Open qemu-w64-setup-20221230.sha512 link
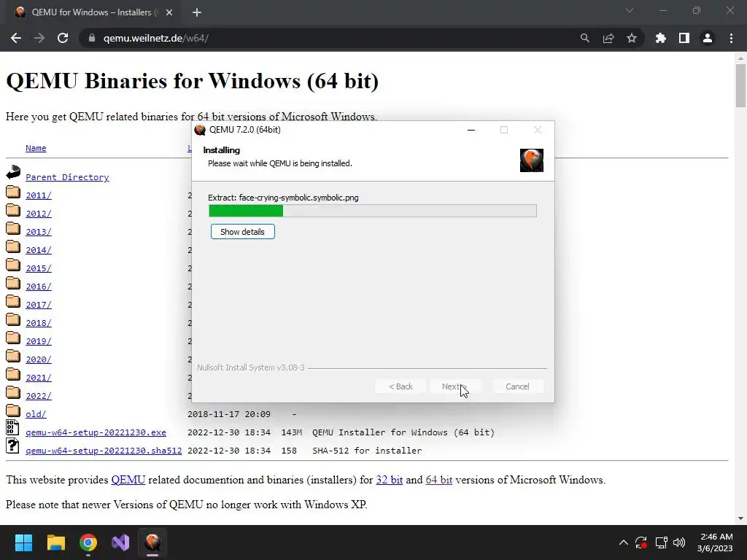 104,451
